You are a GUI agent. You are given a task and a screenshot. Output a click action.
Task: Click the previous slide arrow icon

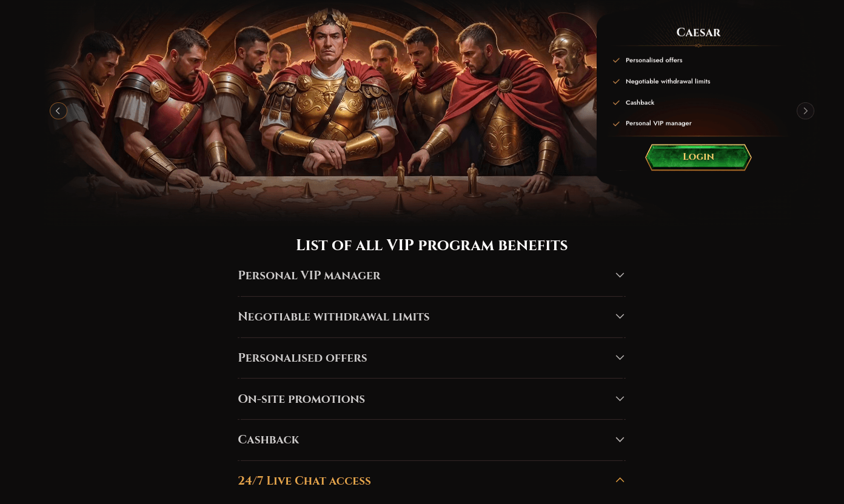(x=58, y=111)
